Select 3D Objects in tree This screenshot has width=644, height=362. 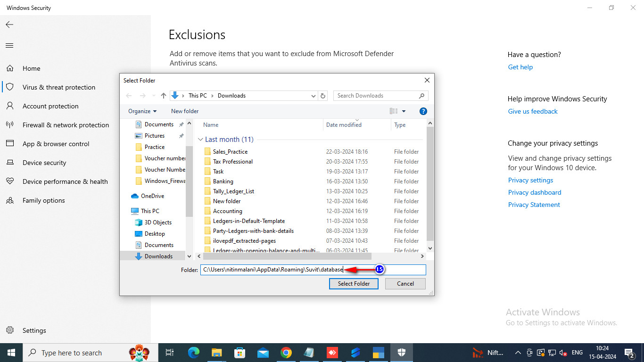point(158,222)
